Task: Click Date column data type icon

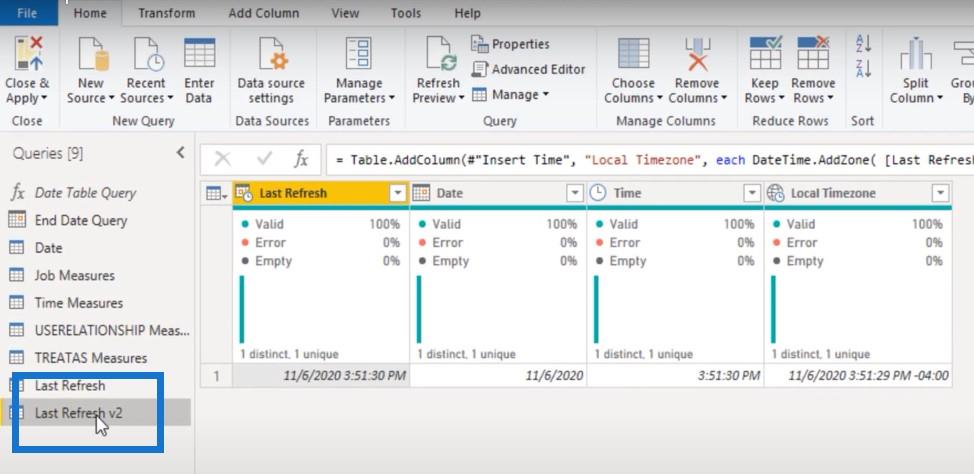Action: tap(421, 193)
